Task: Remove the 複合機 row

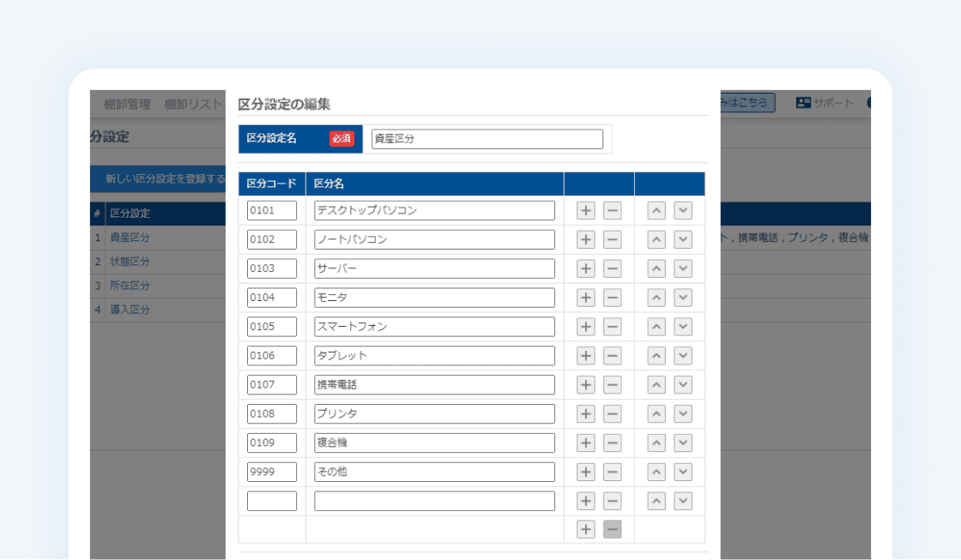Action: (x=613, y=443)
